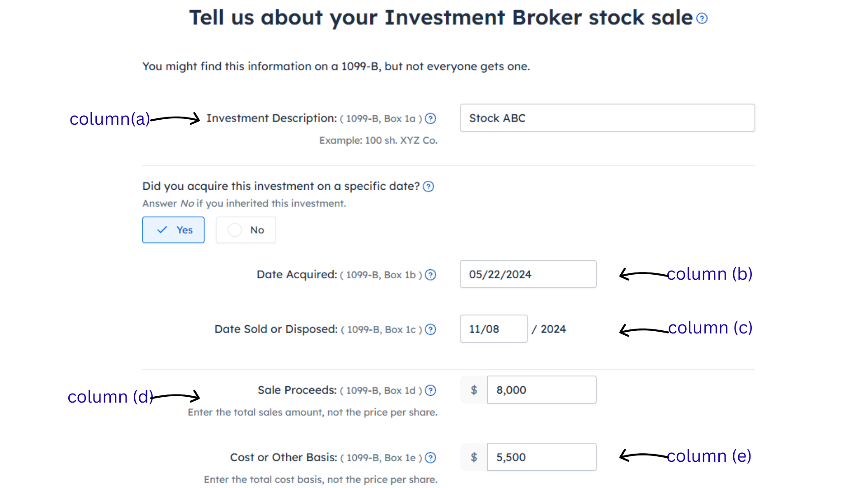Image resolution: width=868 pixels, height=488 pixels.
Task: Open help for Sale Proceeds Box 1d
Action: (431, 390)
